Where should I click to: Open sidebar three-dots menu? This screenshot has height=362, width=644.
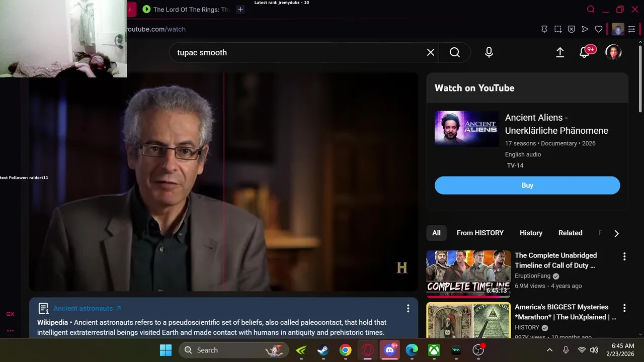click(10, 331)
